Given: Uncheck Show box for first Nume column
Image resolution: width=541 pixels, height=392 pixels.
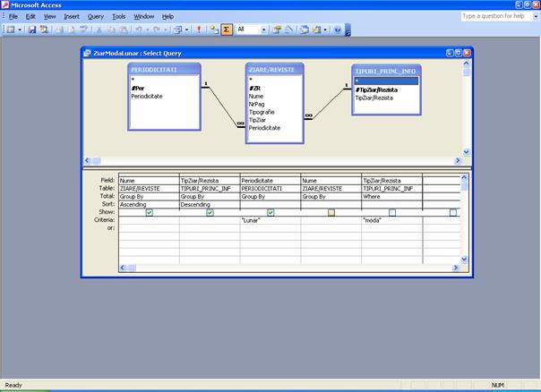Looking at the screenshot, I should pyautogui.click(x=149, y=212).
